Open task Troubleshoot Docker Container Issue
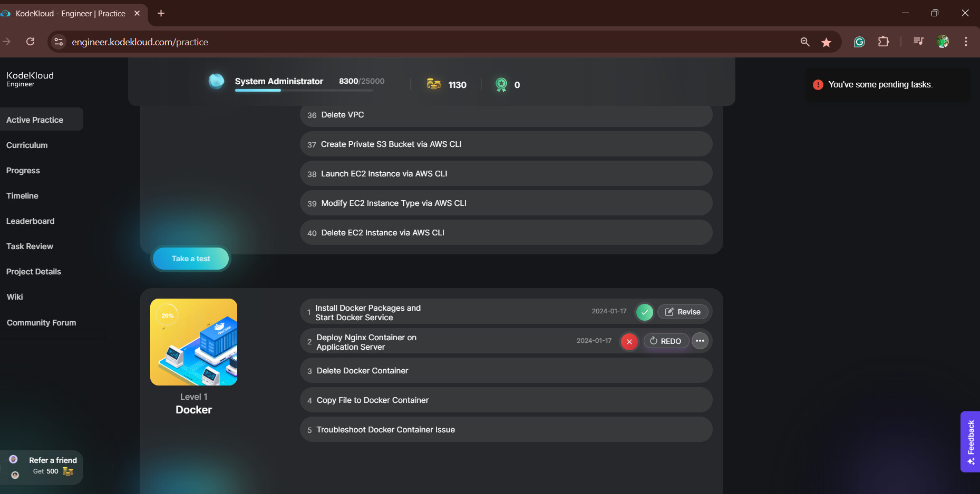The width and height of the screenshot is (980, 494). 506,430
